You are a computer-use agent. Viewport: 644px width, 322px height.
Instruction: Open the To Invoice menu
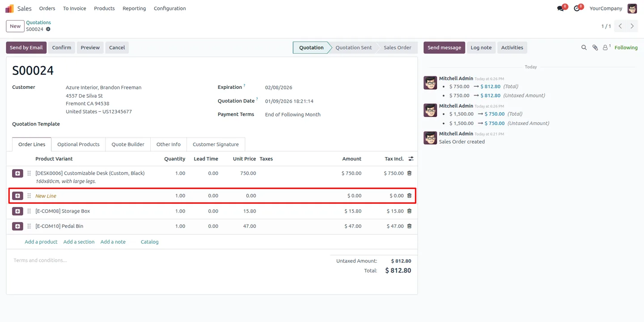click(74, 8)
